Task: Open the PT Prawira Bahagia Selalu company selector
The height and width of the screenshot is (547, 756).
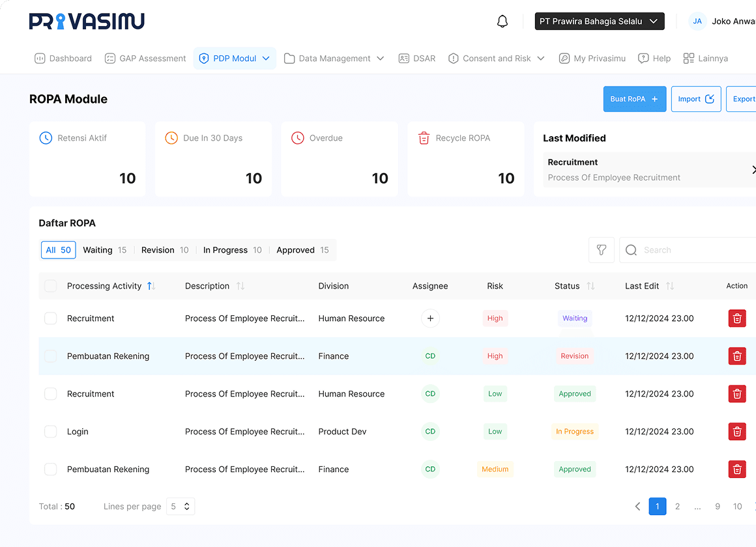Action: pos(599,21)
